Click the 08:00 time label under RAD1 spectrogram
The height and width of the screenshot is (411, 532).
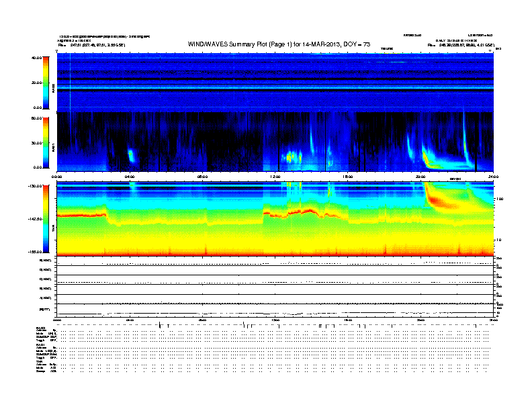point(202,177)
